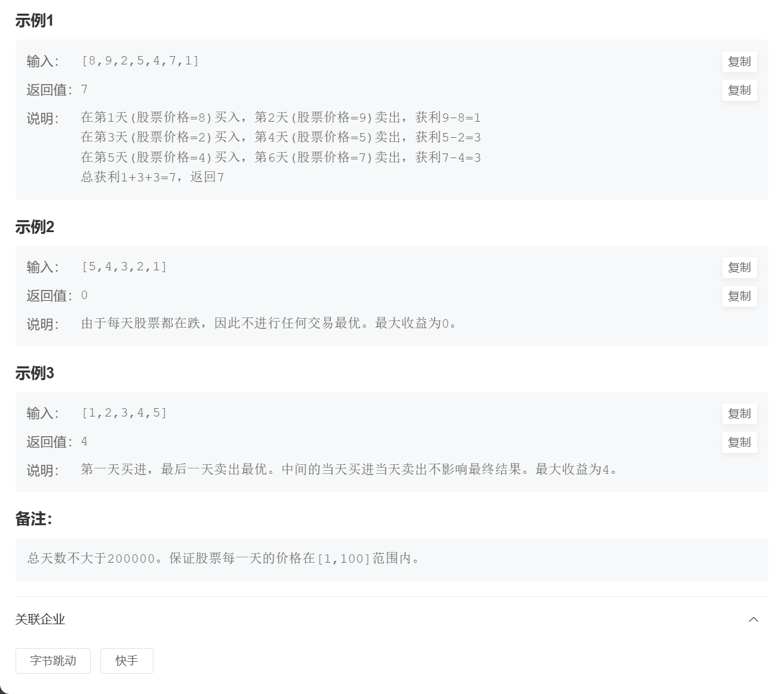The width and height of the screenshot is (784, 694).
Task: Copy the example 2 return value 0
Action: coord(739,296)
